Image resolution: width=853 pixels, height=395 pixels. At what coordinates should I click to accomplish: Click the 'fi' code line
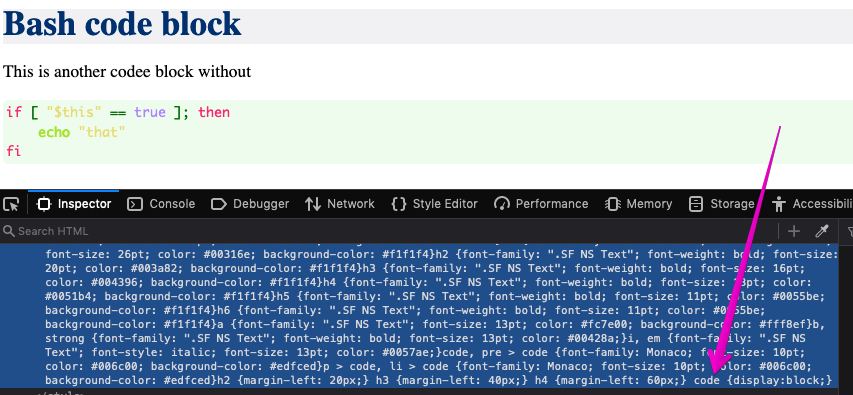click(x=14, y=151)
